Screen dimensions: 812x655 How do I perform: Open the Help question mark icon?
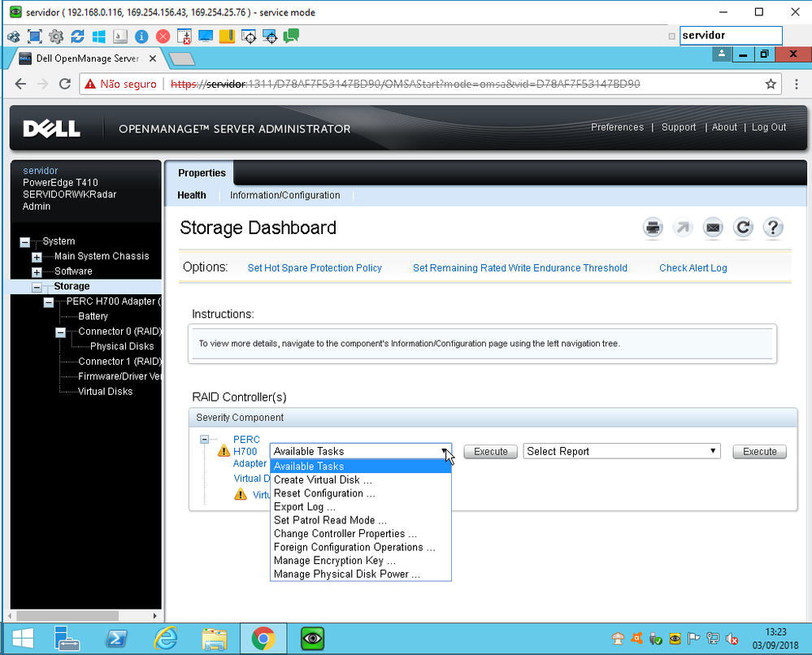pos(773,228)
